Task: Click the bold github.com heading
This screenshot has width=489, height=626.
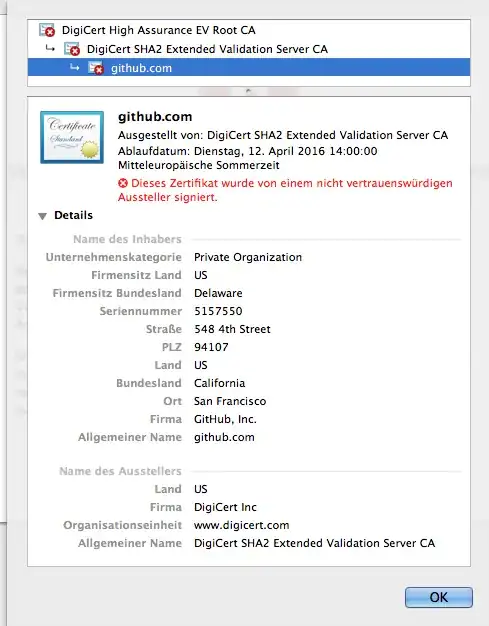Action: pos(155,117)
